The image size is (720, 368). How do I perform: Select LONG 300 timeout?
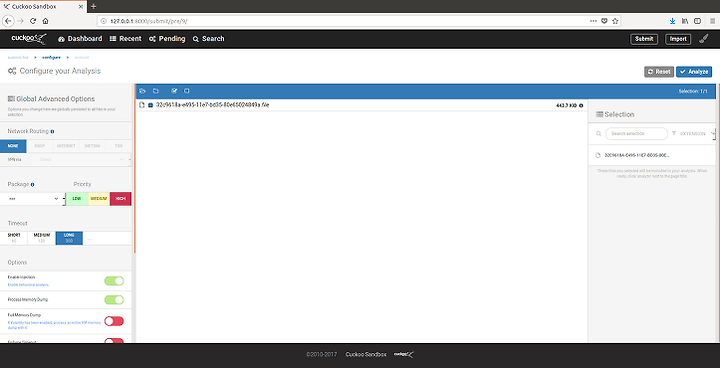[x=69, y=238]
